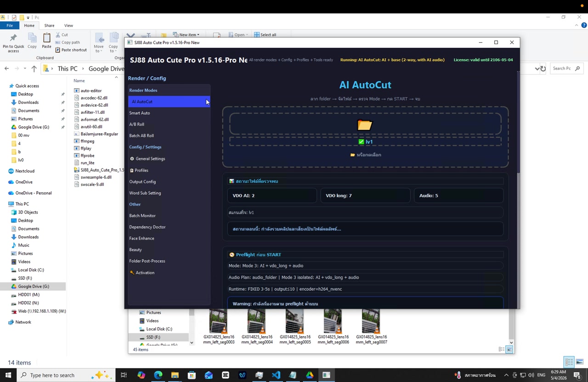Open Word Sub Setting page
The width and height of the screenshot is (588, 382).
click(x=169, y=193)
